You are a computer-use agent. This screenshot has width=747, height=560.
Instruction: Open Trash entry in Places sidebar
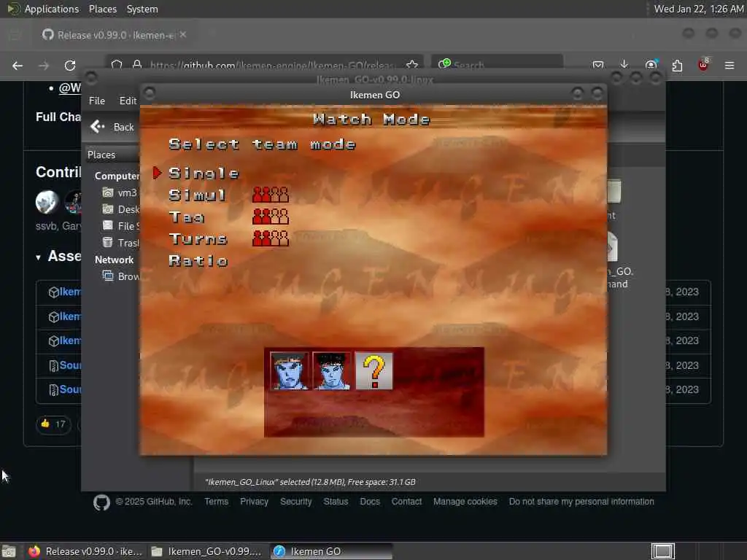(x=121, y=243)
